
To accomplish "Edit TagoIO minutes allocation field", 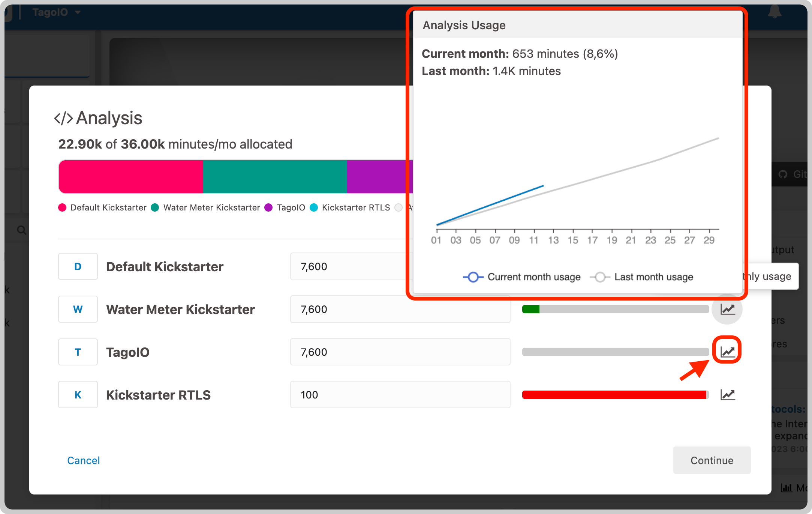I will 400,352.
